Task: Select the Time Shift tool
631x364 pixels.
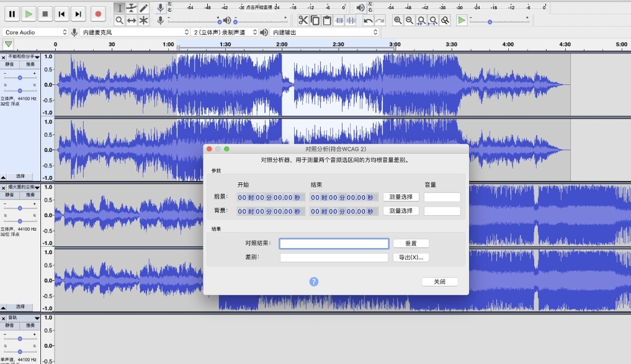Action: (132, 20)
